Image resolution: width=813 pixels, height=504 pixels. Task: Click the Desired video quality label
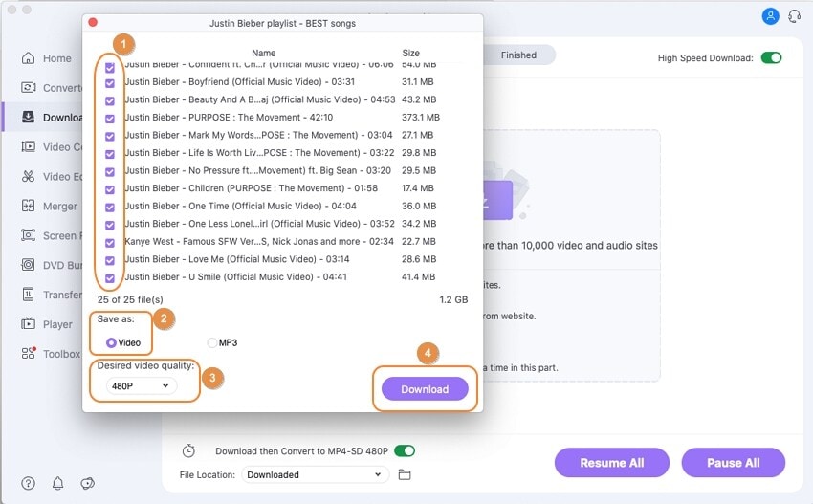tap(145, 365)
